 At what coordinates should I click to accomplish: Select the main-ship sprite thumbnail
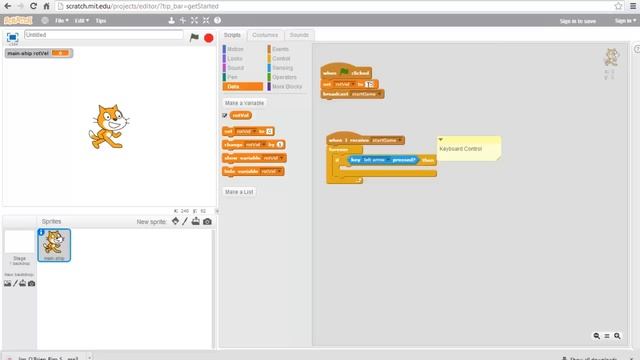(54, 245)
